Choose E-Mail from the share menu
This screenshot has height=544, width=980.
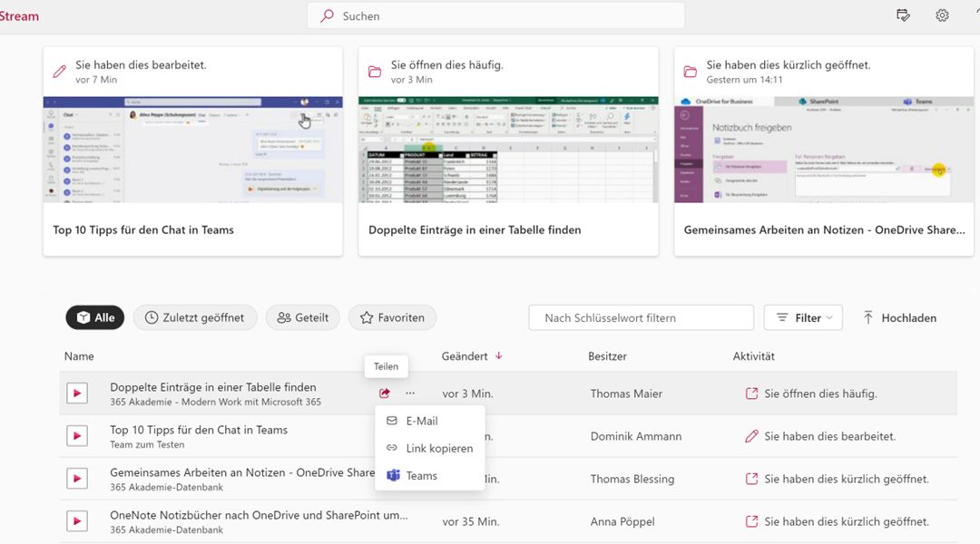(429, 421)
